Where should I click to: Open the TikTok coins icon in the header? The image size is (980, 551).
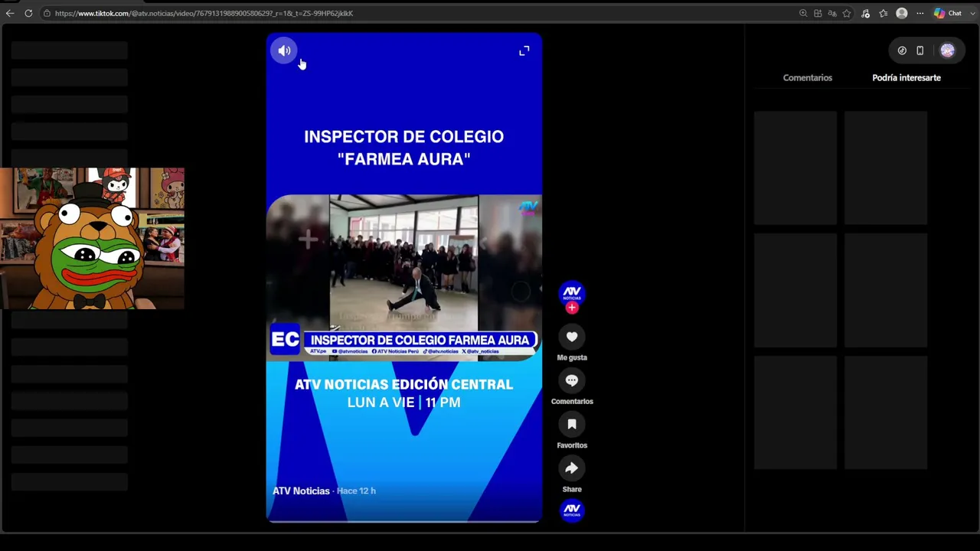tap(902, 51)
